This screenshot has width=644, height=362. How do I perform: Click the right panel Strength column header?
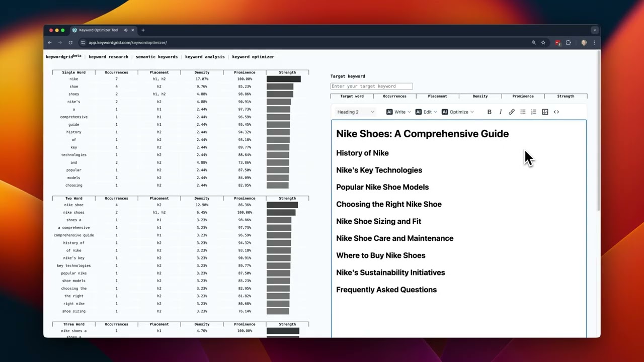pos(566,96)
